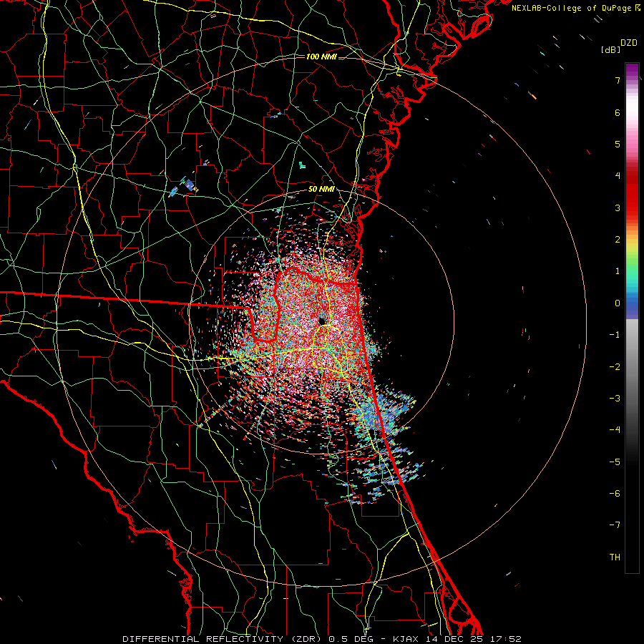Click the 2 value on the color scale
This screenshot has width=644, height=644.
618,240
